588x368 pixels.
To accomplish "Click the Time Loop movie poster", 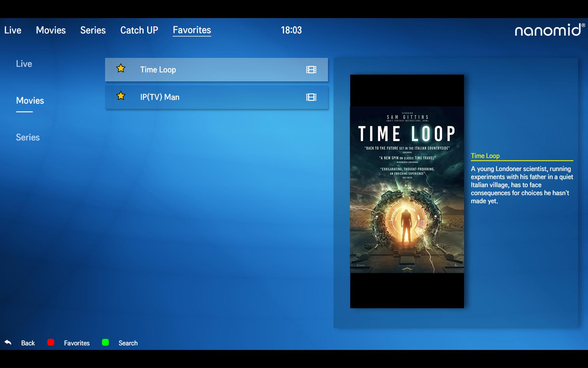I will [407, 191].
